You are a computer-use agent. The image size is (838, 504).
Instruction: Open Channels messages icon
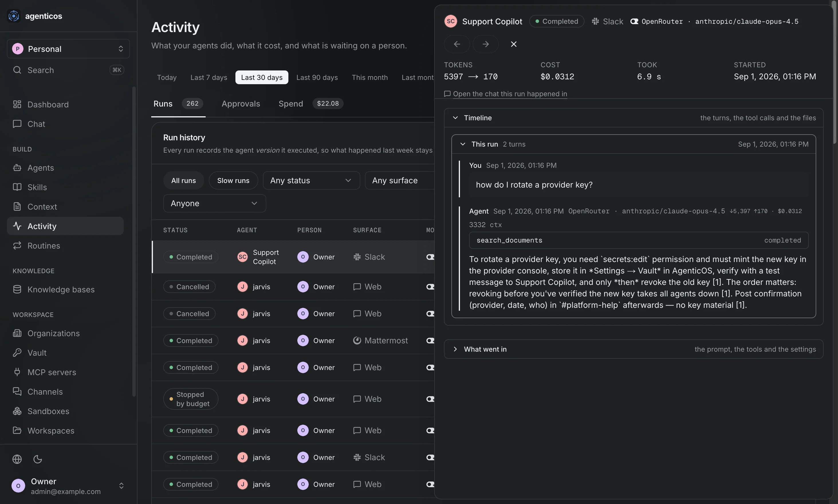pyautogui.click(x=17, y=391)
